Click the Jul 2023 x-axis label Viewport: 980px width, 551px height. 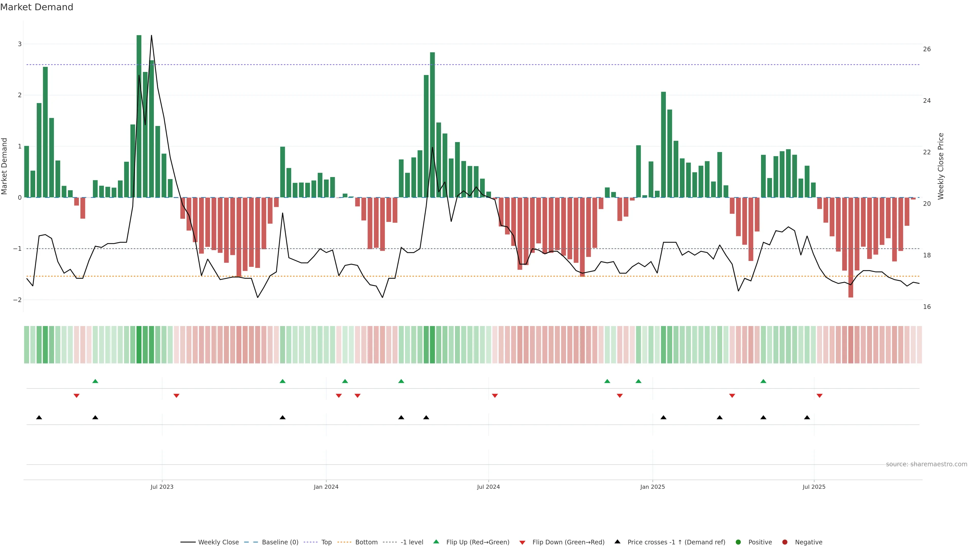tap(162, 487)
